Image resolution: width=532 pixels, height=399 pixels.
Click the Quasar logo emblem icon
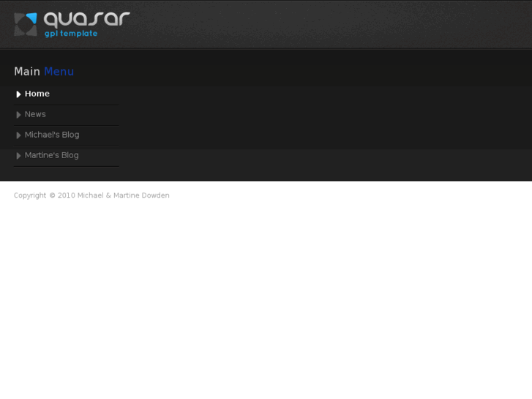(26, 24)
